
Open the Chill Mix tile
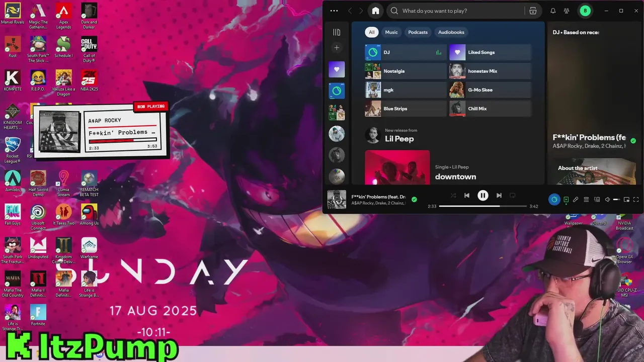pos(490,109)
